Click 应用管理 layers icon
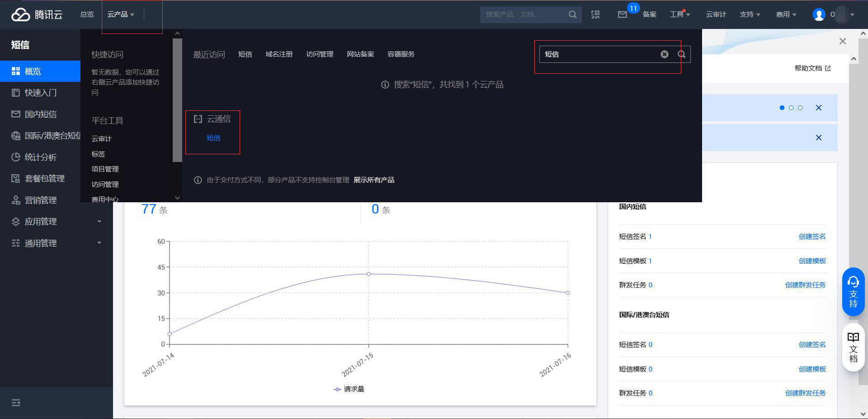The width and height of the screenshot is (868, 419). (16, 221)
